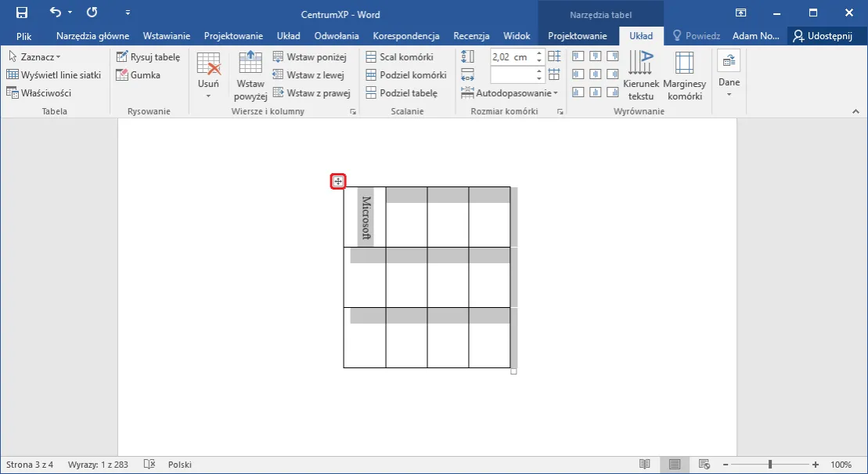Enable read mode view in status bar
868x474 pixels.
point(644,465)
